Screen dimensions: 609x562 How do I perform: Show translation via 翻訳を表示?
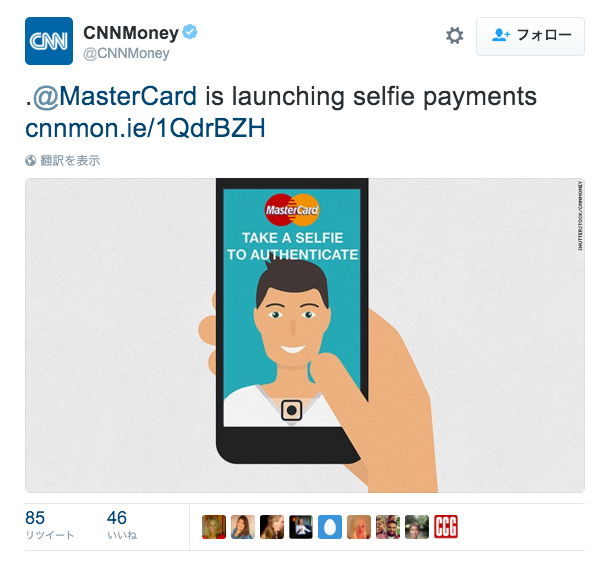70,160
